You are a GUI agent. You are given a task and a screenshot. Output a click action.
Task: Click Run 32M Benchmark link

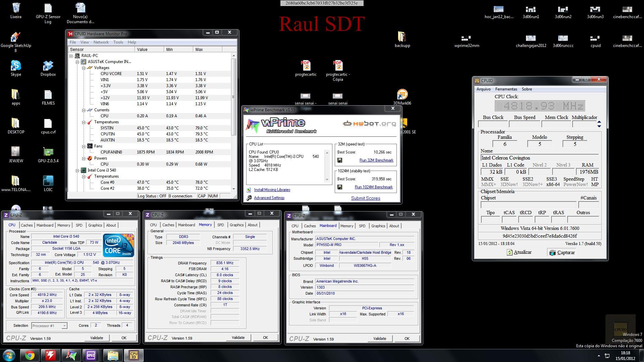pyautogui.click(x=376, y=160)
